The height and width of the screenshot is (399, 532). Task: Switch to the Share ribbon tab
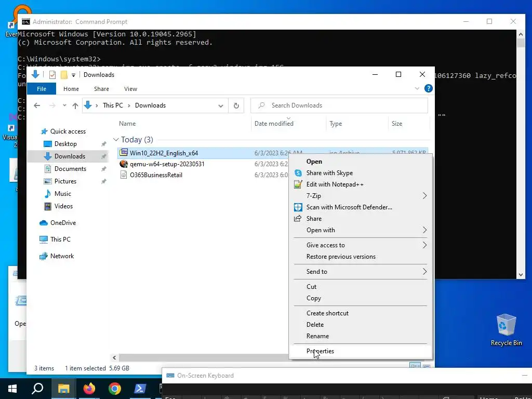[x=101, y=89]
